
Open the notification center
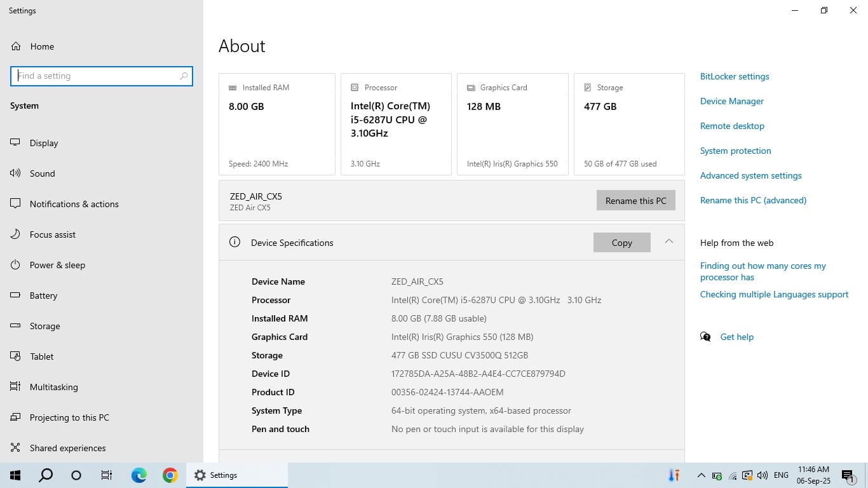click(x=847, y=475)
